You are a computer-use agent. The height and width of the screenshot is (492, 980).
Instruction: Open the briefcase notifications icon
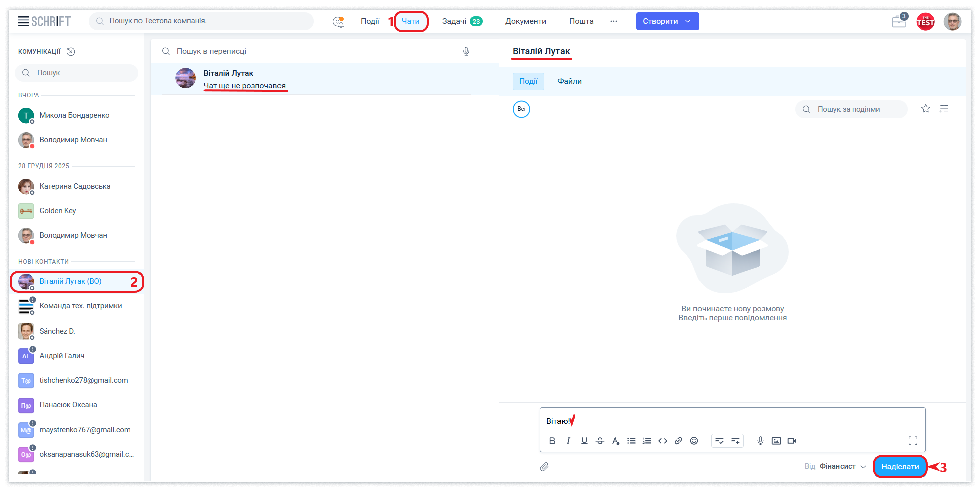pos(899,22)
